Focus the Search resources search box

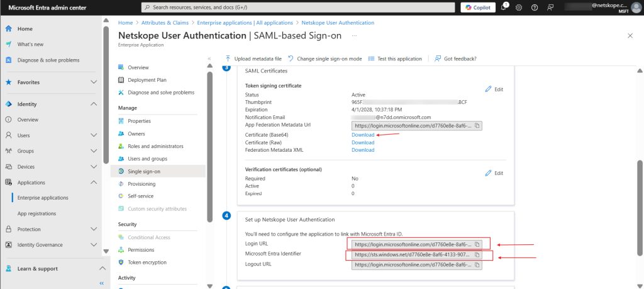point(297,8)
